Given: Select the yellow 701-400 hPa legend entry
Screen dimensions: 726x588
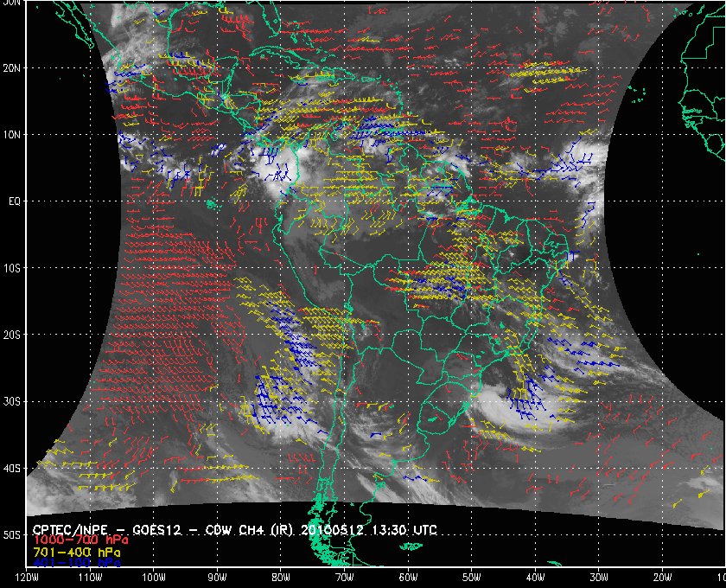Looking at the screenshot, I should 77,553.
